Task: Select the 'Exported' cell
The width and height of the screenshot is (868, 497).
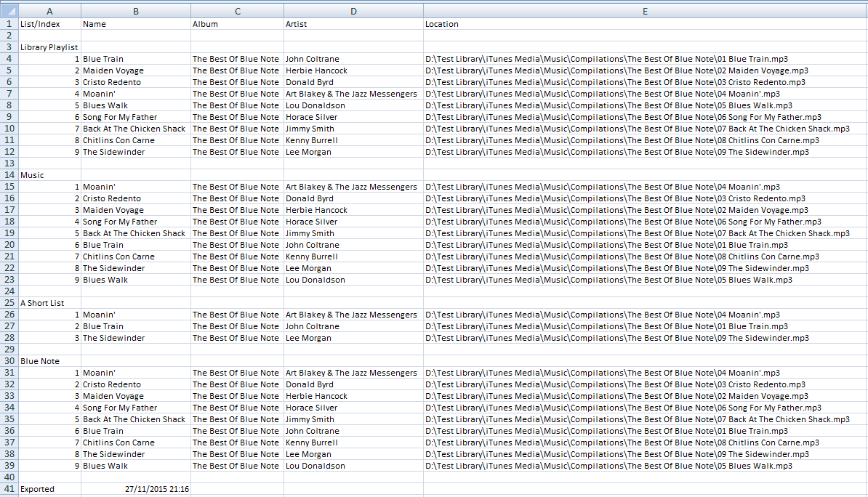Action: [x=50, y=489]
